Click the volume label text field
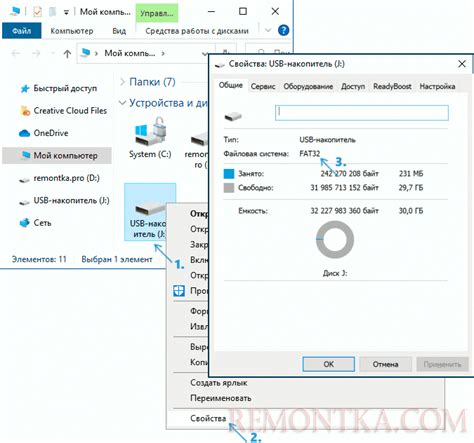Viewport: 474px width, 443px height. [362, 113]
